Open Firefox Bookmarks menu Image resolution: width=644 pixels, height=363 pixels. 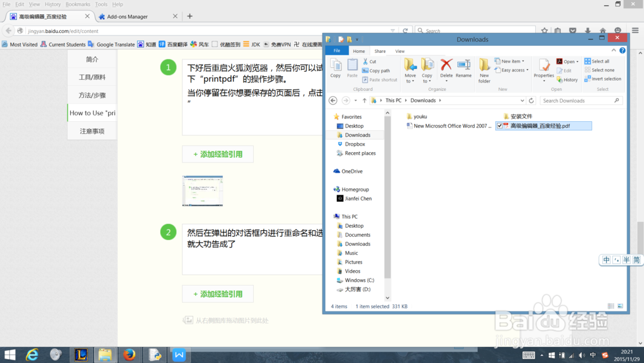tap(78, 4)
